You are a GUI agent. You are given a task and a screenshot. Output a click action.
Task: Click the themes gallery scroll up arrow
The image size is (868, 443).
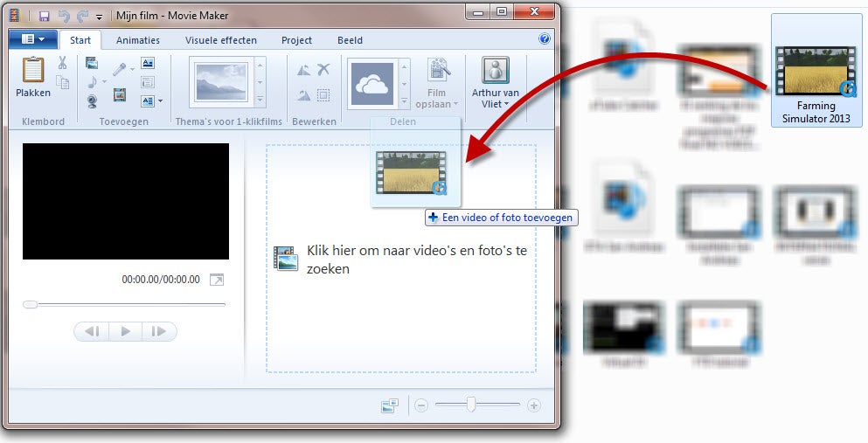tap(260, 66)
